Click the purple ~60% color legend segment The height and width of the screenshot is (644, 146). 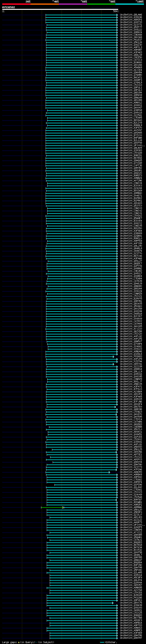click(73, 4)
